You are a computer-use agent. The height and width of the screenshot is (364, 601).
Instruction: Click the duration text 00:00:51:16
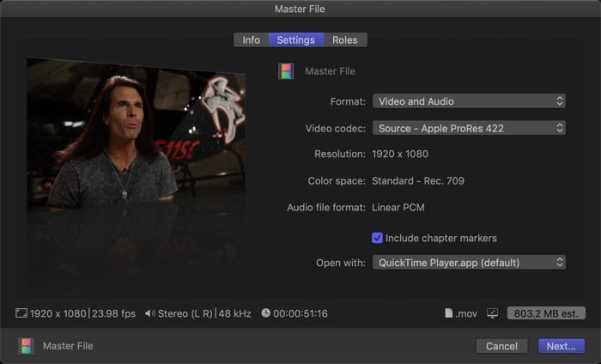point(300,314)
